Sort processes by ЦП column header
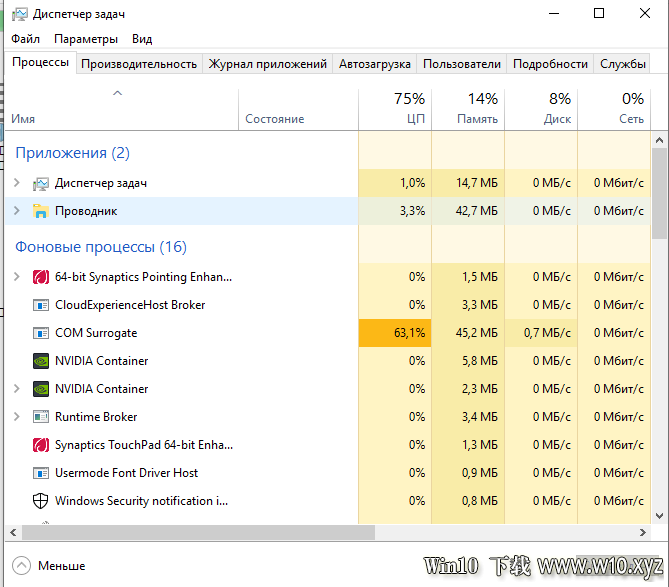669x587 pixels. [395, 110]
